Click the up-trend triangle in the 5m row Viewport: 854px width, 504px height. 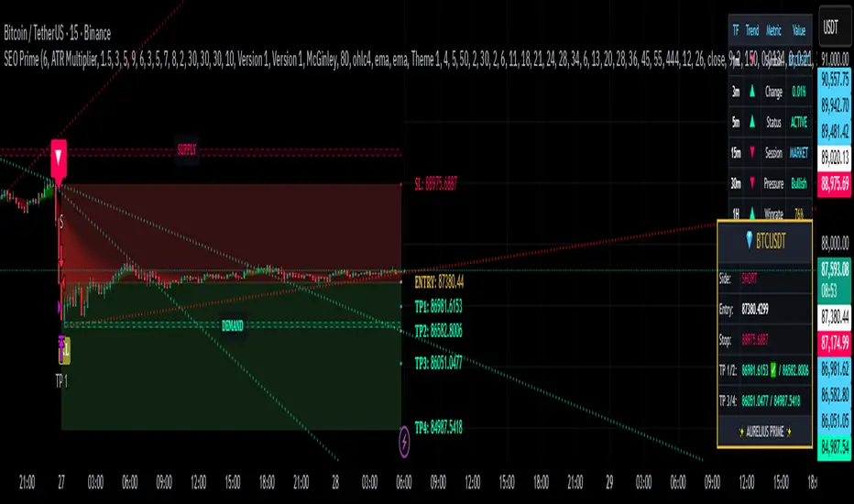point(752,122)
